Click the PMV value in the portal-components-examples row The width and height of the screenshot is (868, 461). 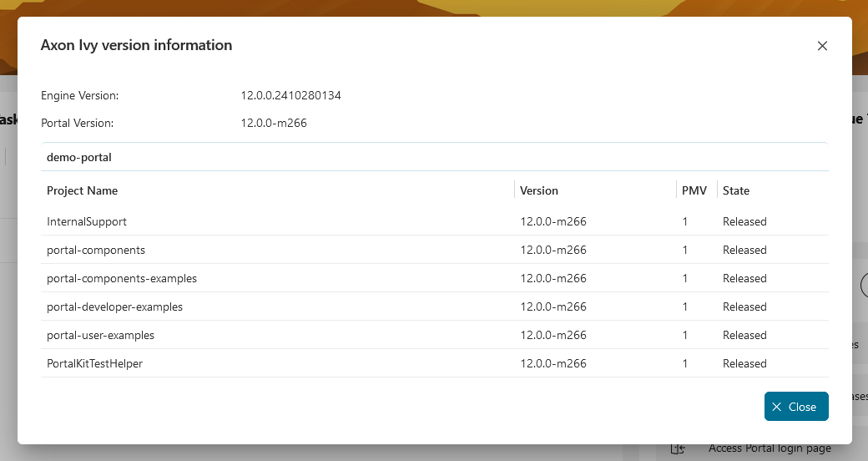[684, 278]
